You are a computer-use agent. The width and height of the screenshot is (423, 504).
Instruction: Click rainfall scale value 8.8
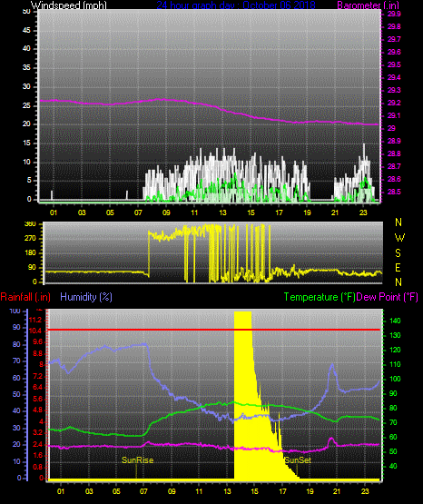tap(37, 353)
